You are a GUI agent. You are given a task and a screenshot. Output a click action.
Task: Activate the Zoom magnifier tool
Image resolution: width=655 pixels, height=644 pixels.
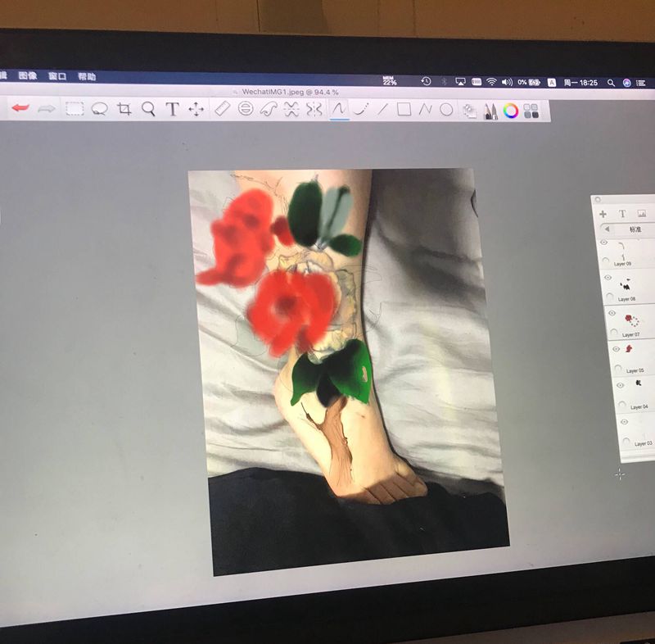tap(148, 109)
